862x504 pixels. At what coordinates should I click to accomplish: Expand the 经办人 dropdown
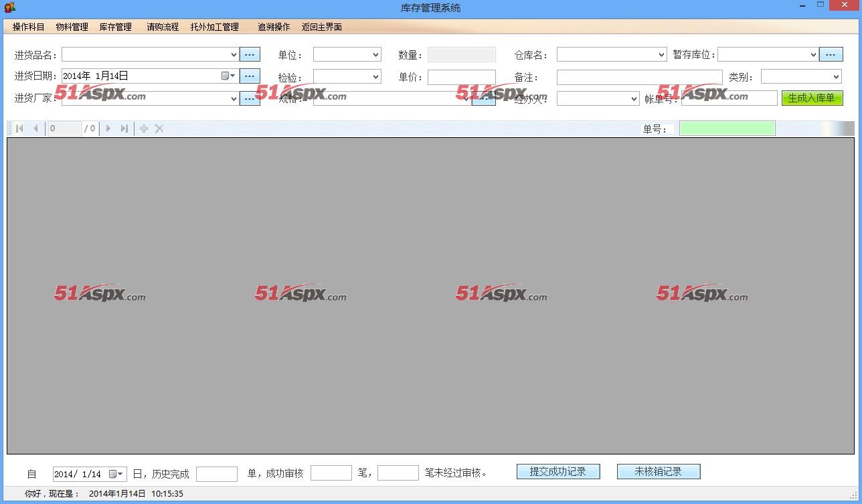[x=634, y=98]
